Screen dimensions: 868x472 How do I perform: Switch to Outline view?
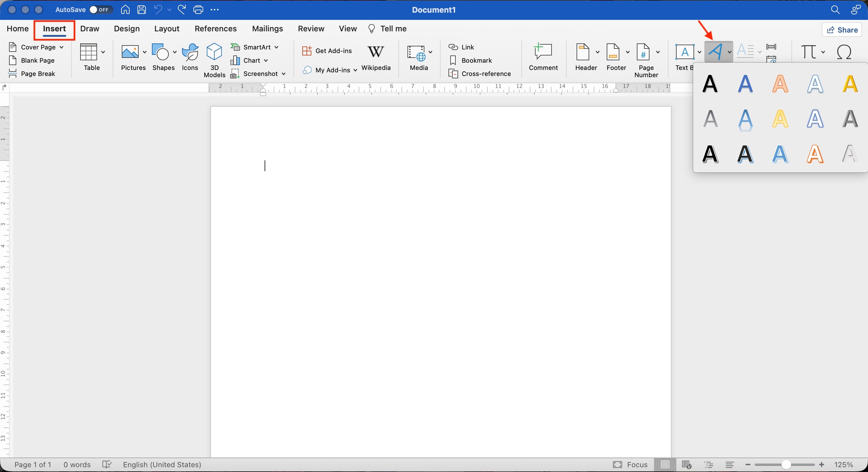709,464
